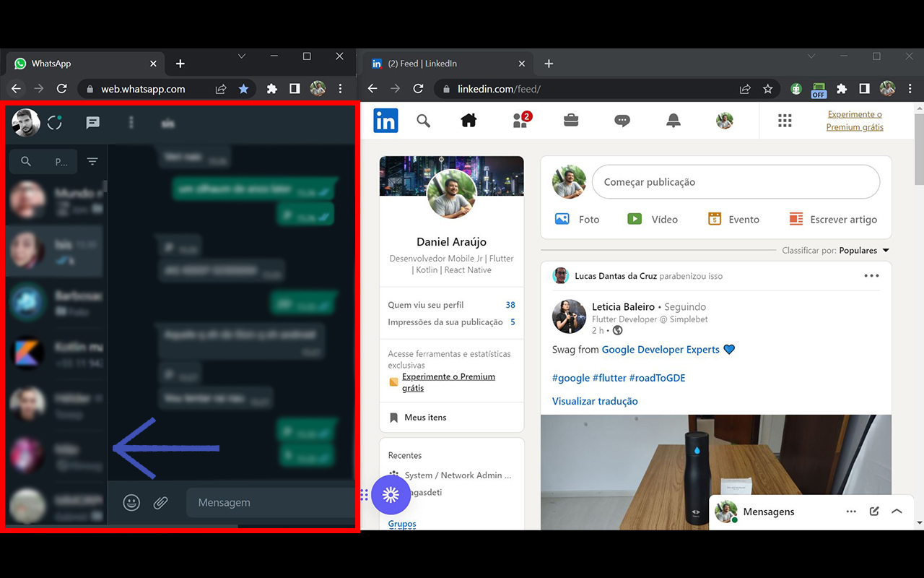Toggle the chat filter in WhatsApp
The height and width of the screenshot is (578, 924).
pos(92,161)
